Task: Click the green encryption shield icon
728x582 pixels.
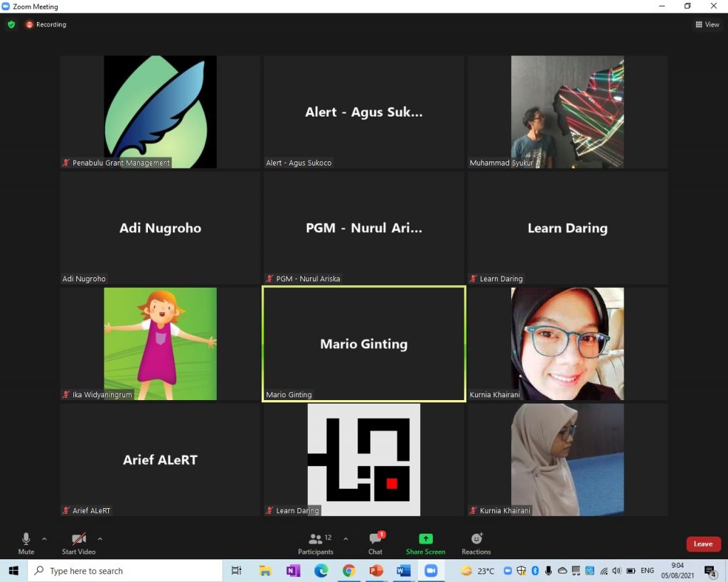Action: pos(11,24)
